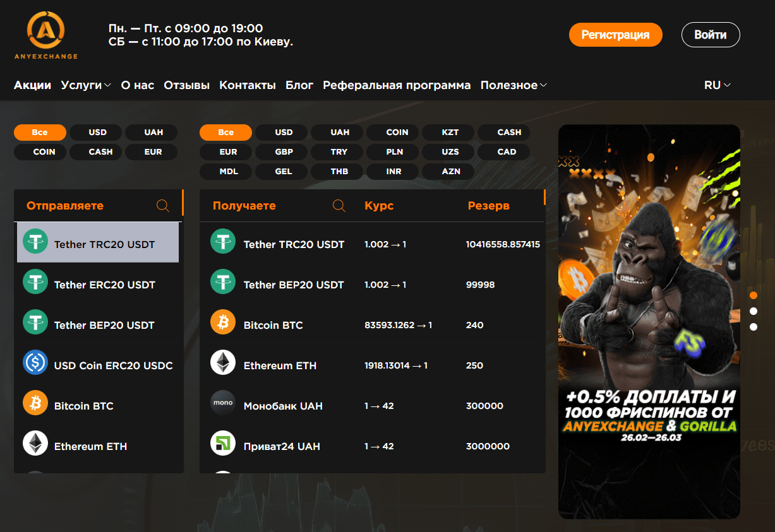
Task: Click Tether BEP20 icon in Отправляете list
Action: (x=35, y=322)
